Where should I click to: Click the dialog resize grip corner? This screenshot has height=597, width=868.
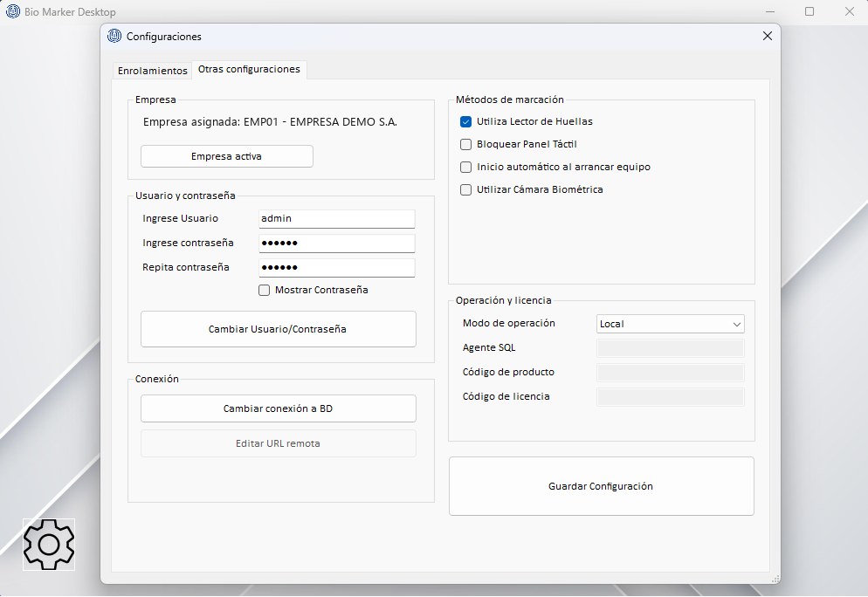[x=775, y=578]
